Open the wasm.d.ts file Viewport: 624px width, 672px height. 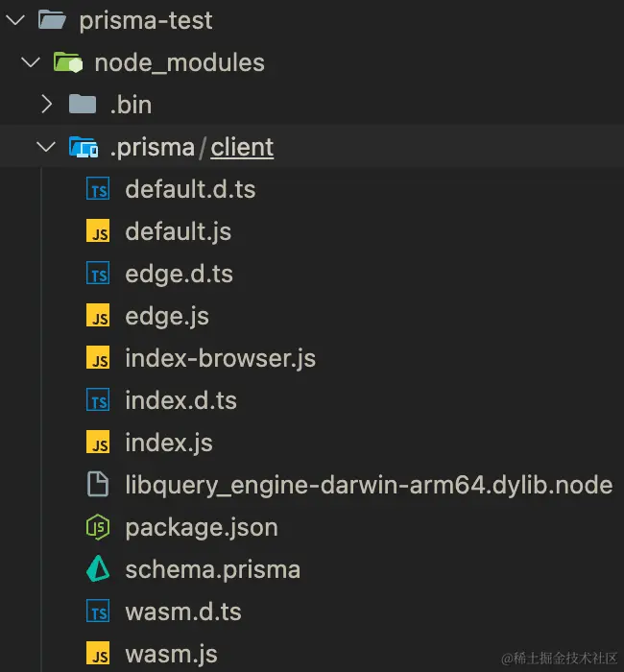coord(183,612)
